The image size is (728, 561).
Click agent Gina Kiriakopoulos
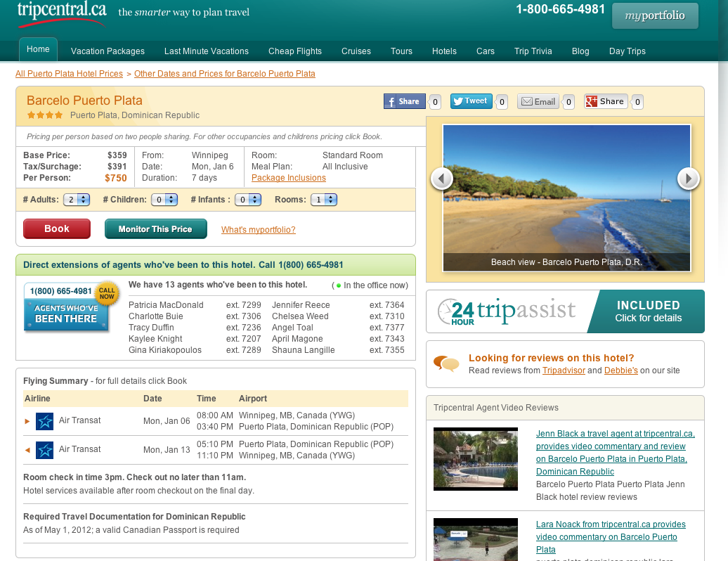(165, 350)
